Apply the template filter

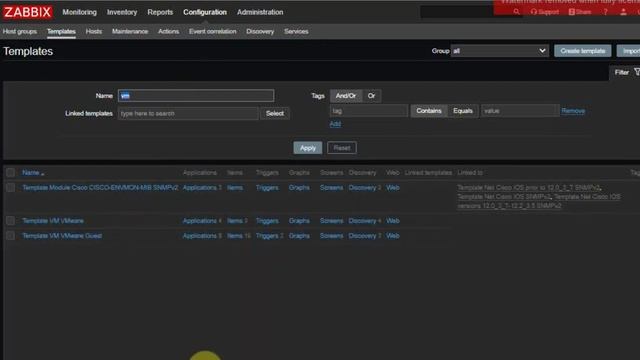point(308,148)
